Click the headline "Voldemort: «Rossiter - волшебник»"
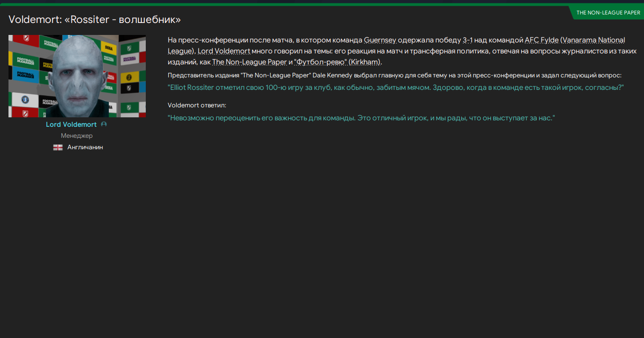Viewport: 644px width, 338px height. pos(95,19)
